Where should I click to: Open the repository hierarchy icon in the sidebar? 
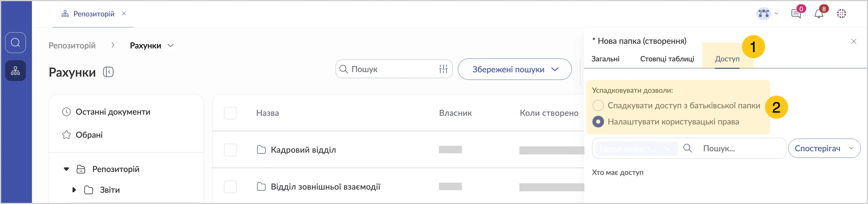click(16, 71)
